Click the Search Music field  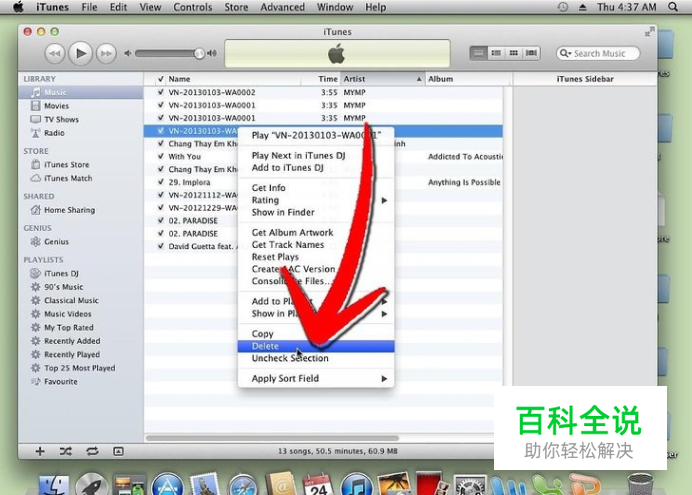click(598, 53)
